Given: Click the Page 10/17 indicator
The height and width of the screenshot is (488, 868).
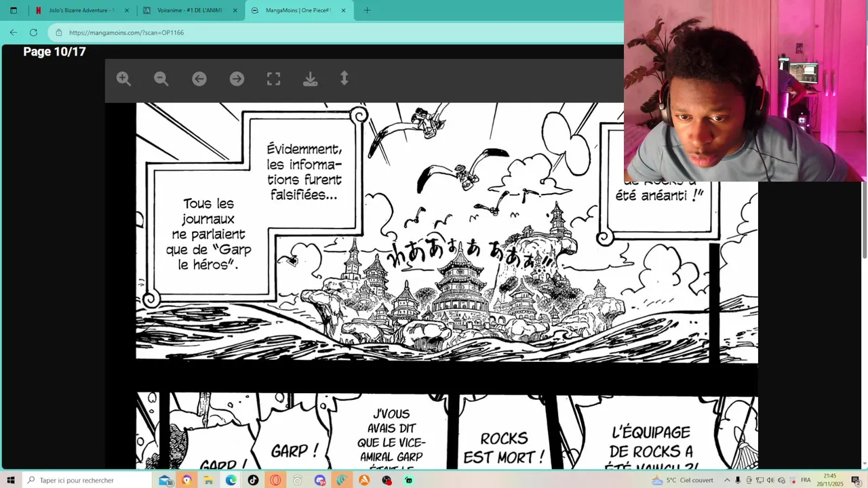Looking at the screenshot, I should click(x=54, y=52).
